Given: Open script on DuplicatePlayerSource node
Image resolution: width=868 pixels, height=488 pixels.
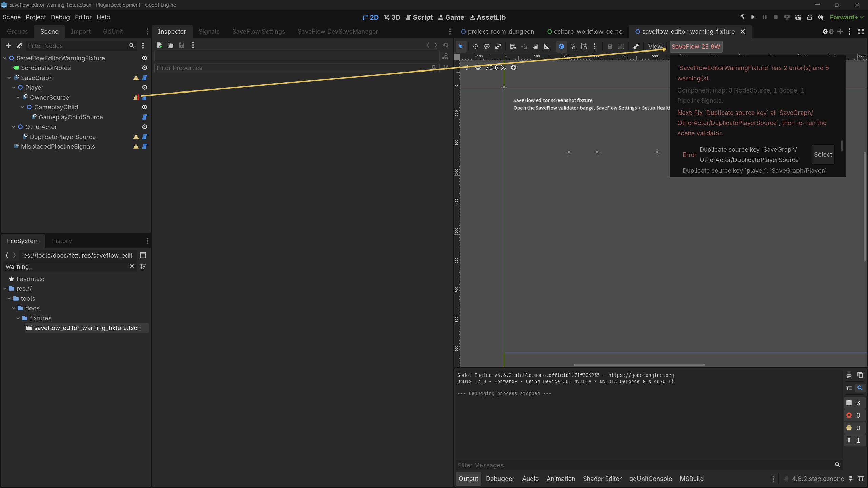Looking at the screenshot, I should [x=145, y=137].
